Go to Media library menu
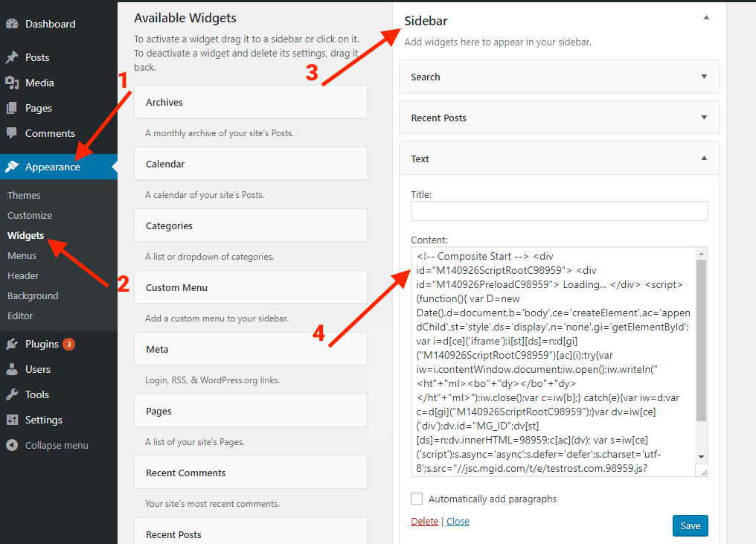Screen dimensions: 756x544 (x=39, y=83)
